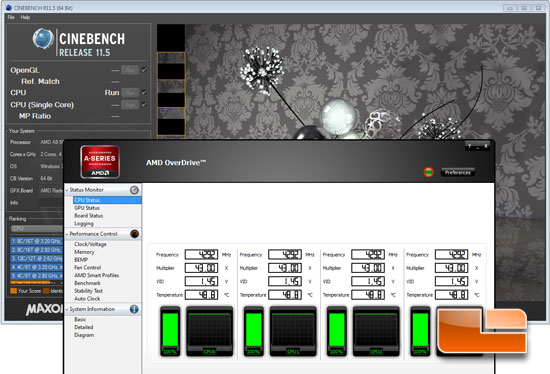Click the CPU2 usage history graph

pos(376,331)
